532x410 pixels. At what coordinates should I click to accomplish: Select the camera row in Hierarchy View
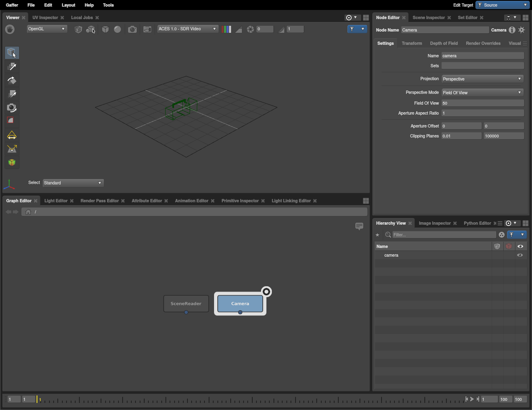(451, 255)
